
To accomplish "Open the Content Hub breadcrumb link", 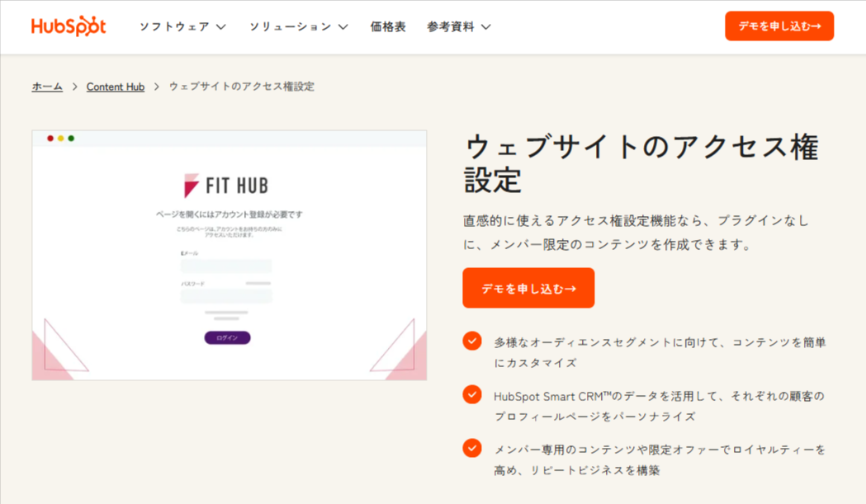I will point(115,86).
